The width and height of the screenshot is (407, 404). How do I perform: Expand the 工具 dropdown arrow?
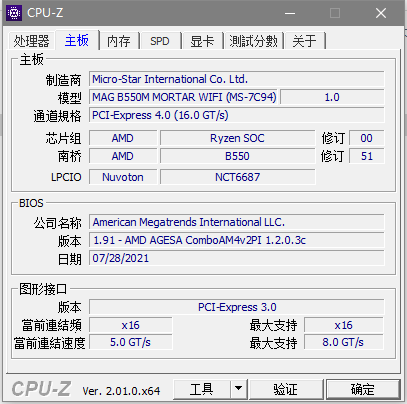[x=238, y=389]
